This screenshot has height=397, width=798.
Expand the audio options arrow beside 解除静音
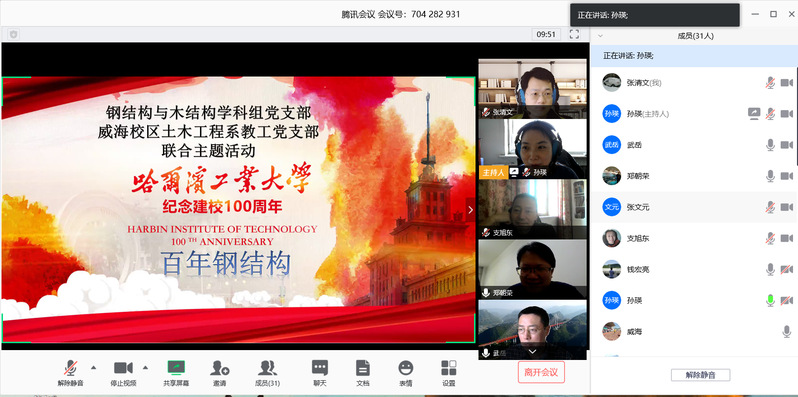point(93,367)
